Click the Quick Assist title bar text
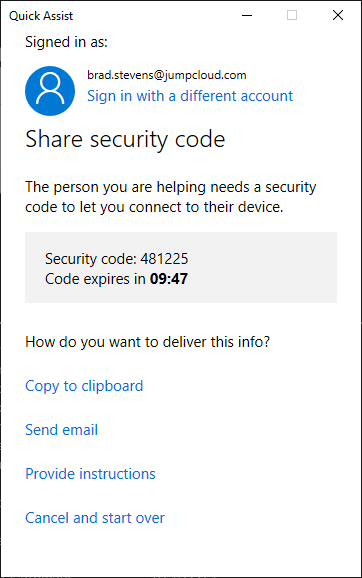The image size is (362, 578). pyautogui.click(x=41, y=16)
